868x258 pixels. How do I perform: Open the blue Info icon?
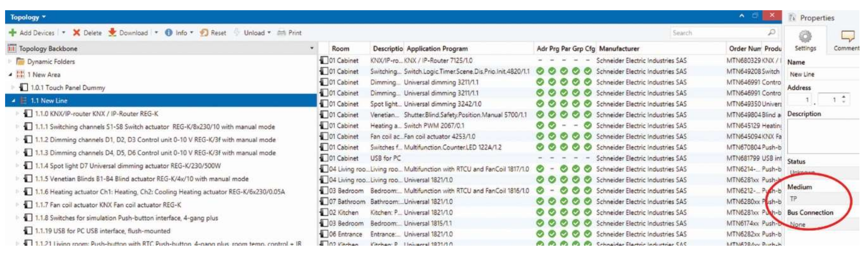(169, 33)
